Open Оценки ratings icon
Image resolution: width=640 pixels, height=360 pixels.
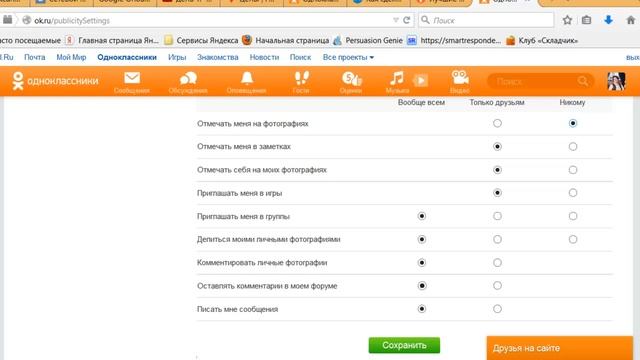[351, 82]
